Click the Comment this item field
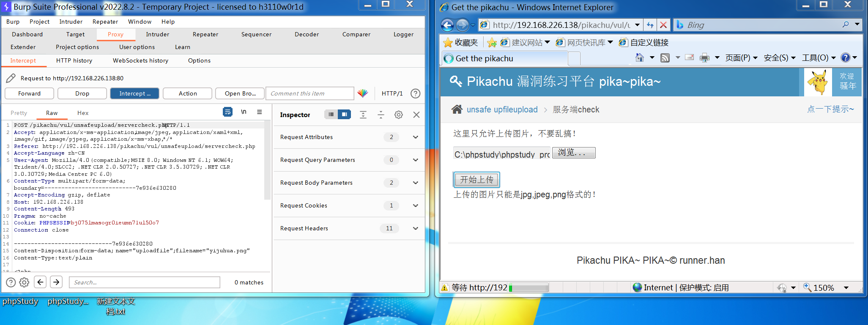 coord(310,93)
